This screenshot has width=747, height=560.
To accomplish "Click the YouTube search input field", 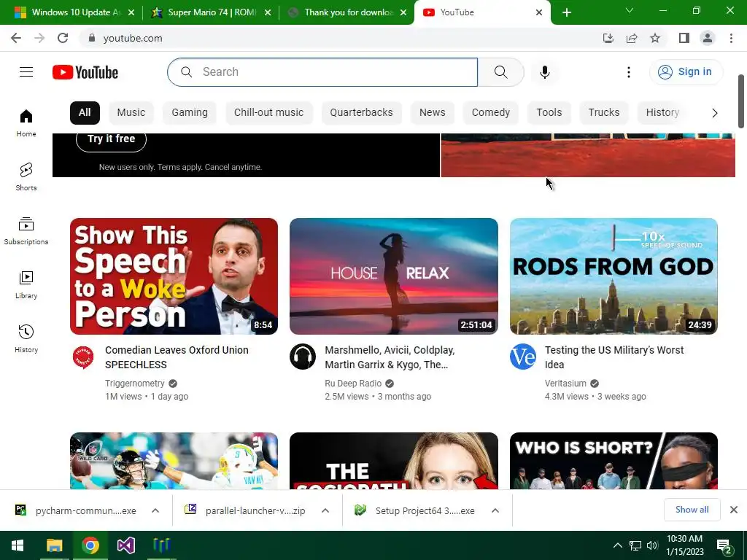I will point(322,72).
